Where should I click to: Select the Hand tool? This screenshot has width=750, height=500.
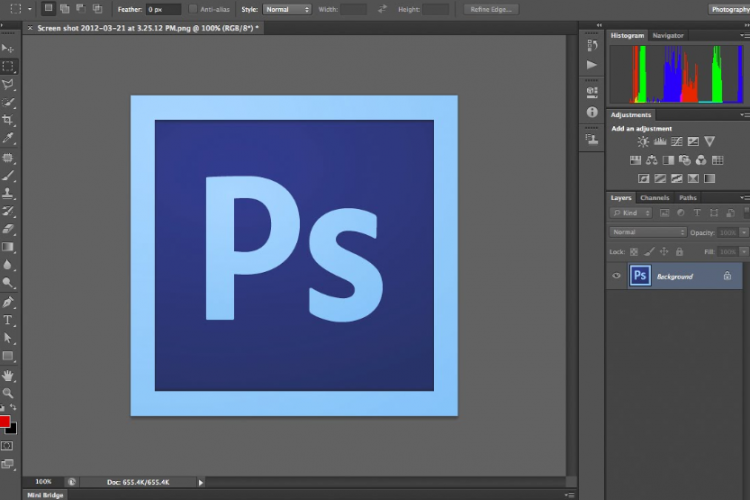(x=8, y=375)
